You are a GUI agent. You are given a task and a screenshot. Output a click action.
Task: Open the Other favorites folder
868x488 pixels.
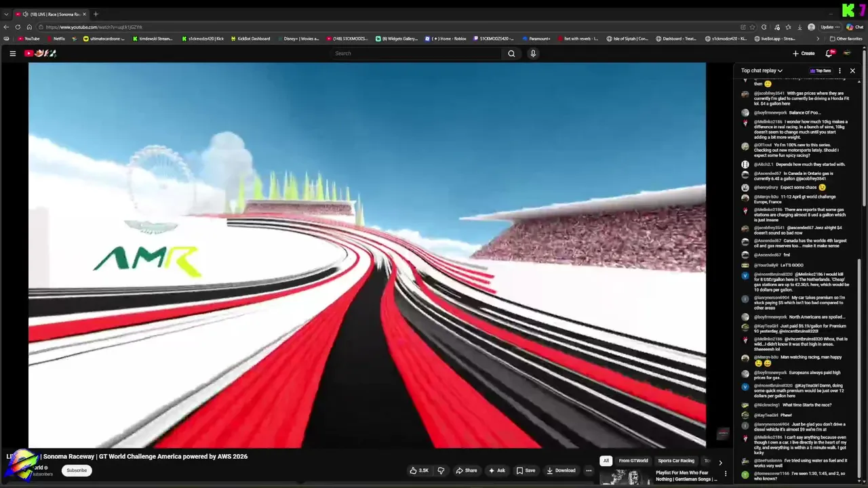[x=846, y=39]
